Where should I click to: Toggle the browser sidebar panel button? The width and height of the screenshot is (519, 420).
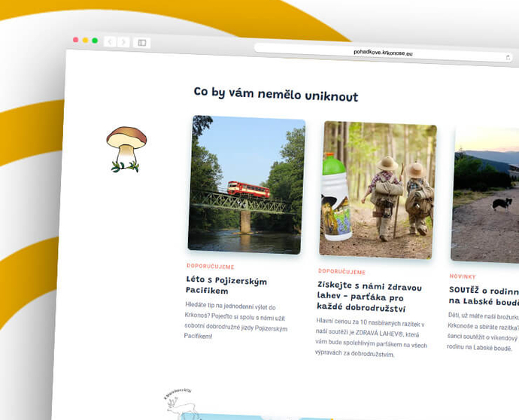(141, 43)
